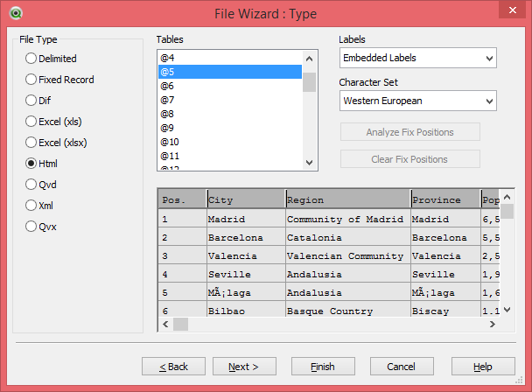Click the Seville cell in City column

coord(247,274)
